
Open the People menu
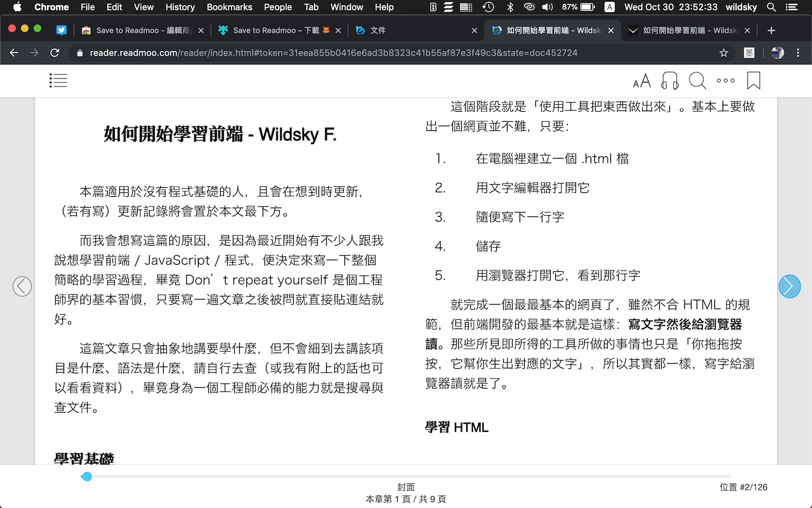point(278,7)
